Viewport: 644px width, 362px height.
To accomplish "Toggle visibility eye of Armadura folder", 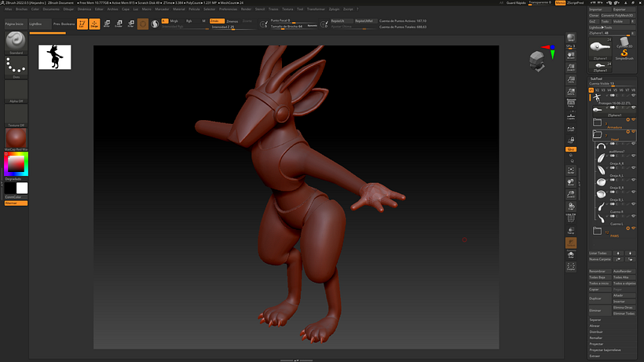I will 633,119.
